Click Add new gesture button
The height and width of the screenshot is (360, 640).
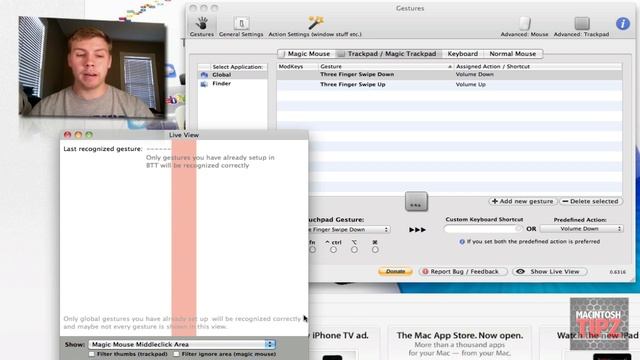pos(522,201)
